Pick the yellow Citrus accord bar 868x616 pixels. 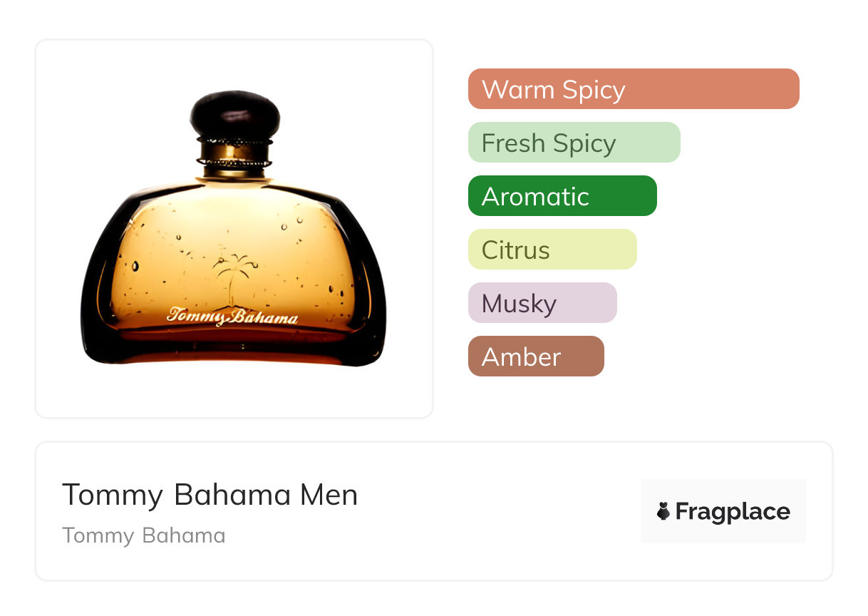[x=552, y=250]
